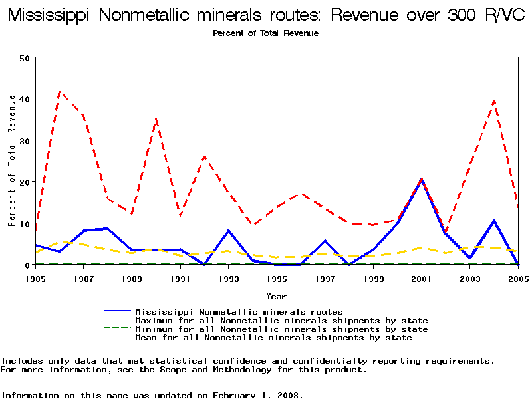532x399 pixels.
Task: Click the 50 tick label on the y-axis
Action: pyautogui.click(x=25, y=57)
